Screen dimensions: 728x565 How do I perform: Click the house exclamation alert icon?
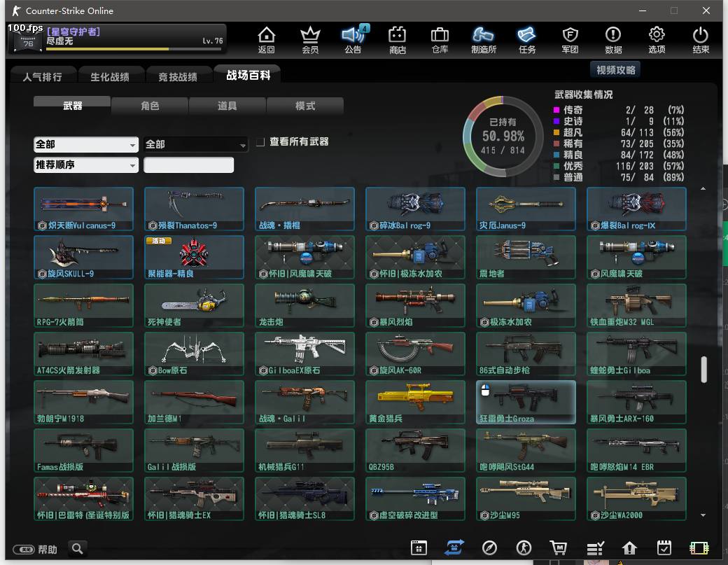click(x=629, y=547)
